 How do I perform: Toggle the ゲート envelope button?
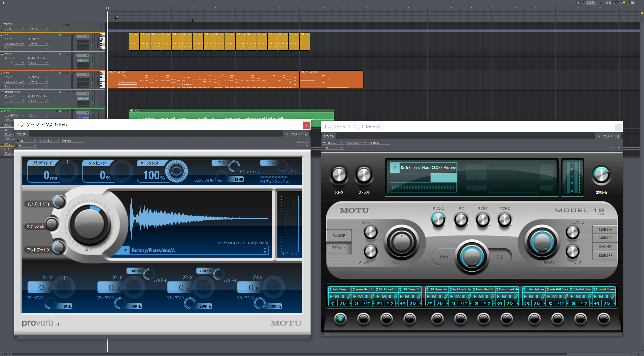500,257
